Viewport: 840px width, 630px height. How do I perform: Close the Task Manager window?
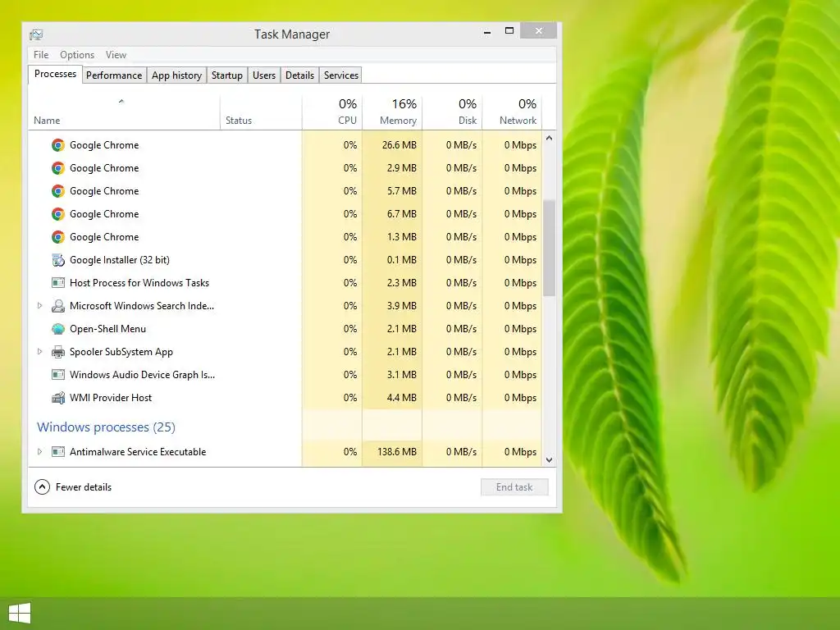pyautogui.click(x=538, y=31)
